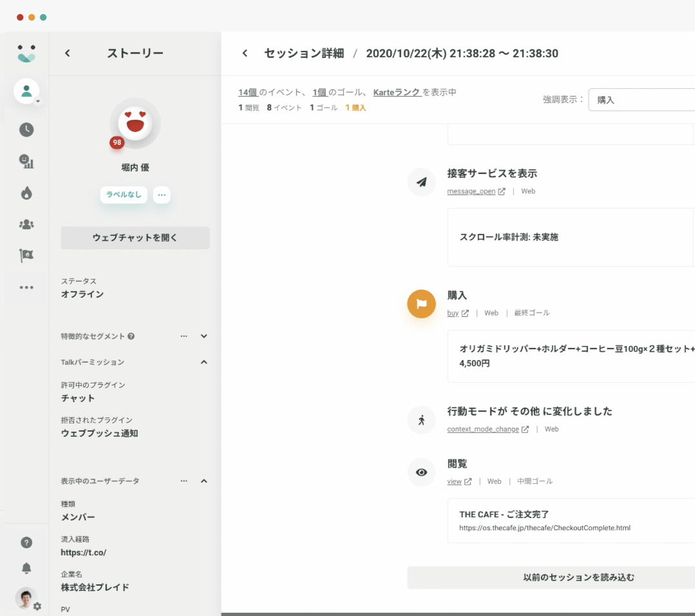
Task: Select the flag icon in the left sidebar
Action: [x=26, y=255]
